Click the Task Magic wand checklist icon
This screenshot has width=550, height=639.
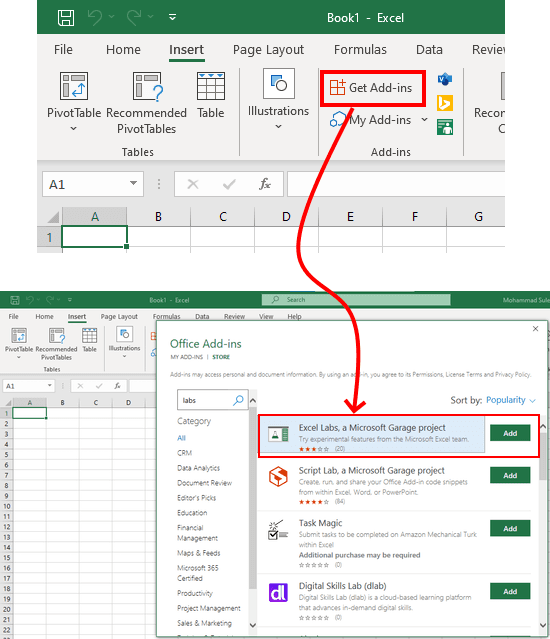[x=278, y=530]
